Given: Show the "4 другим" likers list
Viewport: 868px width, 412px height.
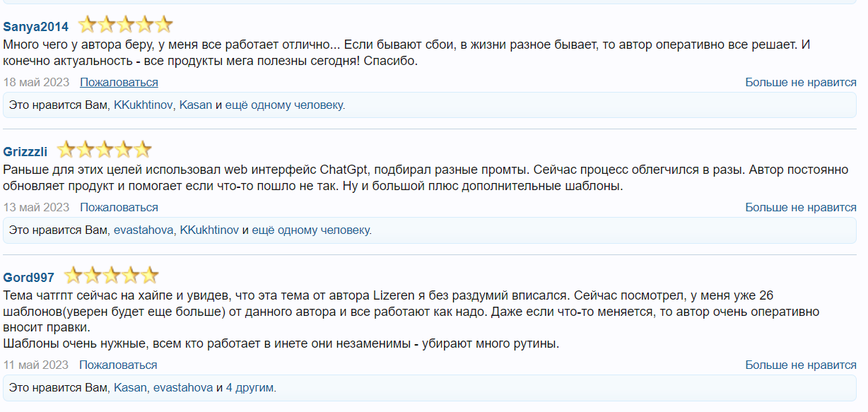Looking at the screenshot, I should [251, 388].
